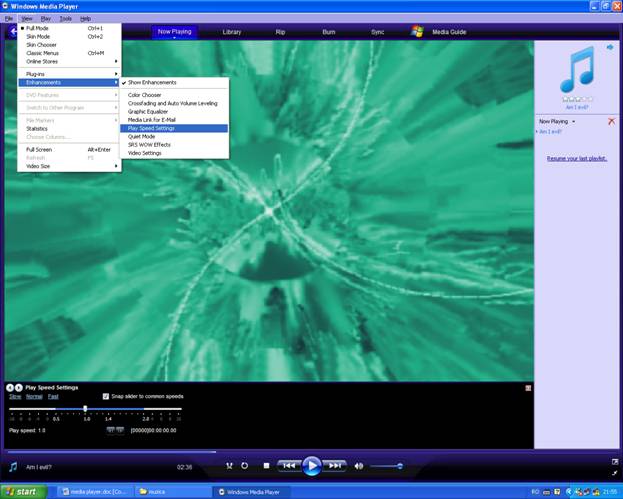Set play speed to Fast
This screenshot has width=623, height=499.
click(x=53, y=396)
